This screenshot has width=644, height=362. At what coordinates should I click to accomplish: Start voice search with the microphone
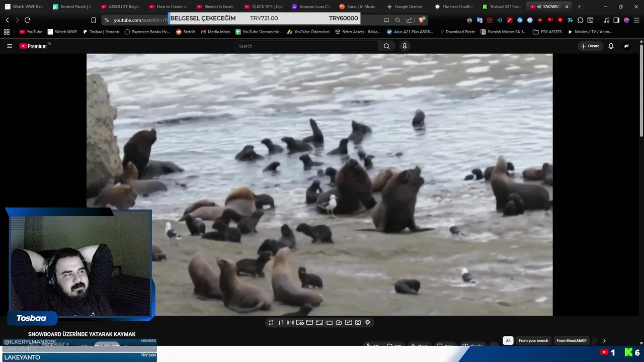[404, 46]
